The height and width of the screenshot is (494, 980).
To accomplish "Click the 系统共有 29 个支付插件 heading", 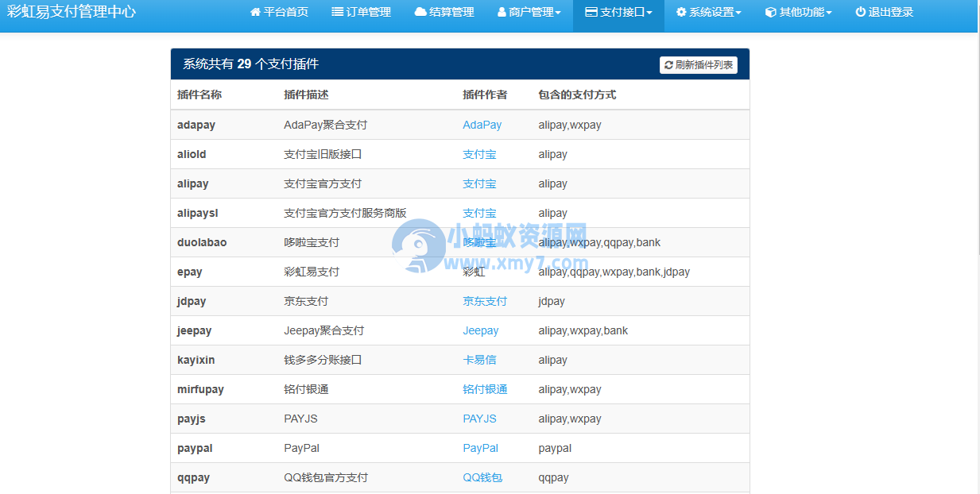I will 251,64.
